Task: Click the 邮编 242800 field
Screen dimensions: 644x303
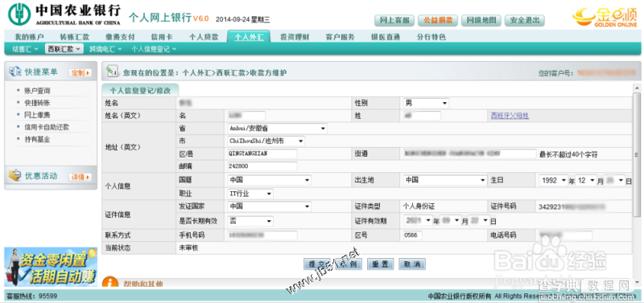Action: point(262,166)
